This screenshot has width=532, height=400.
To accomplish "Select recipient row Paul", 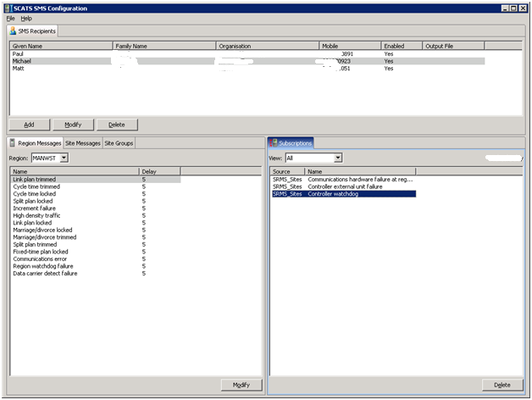I will pos(17,53).
